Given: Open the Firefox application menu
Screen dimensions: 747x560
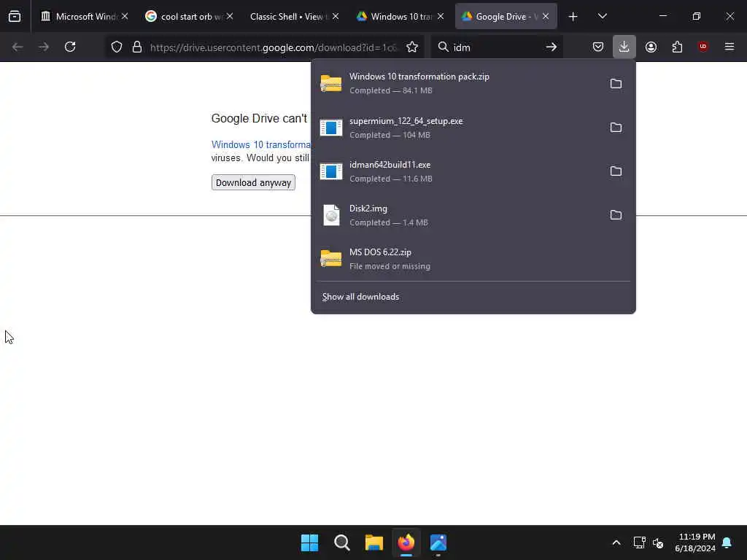Looking at the screenshot, I should pos(729,47).
